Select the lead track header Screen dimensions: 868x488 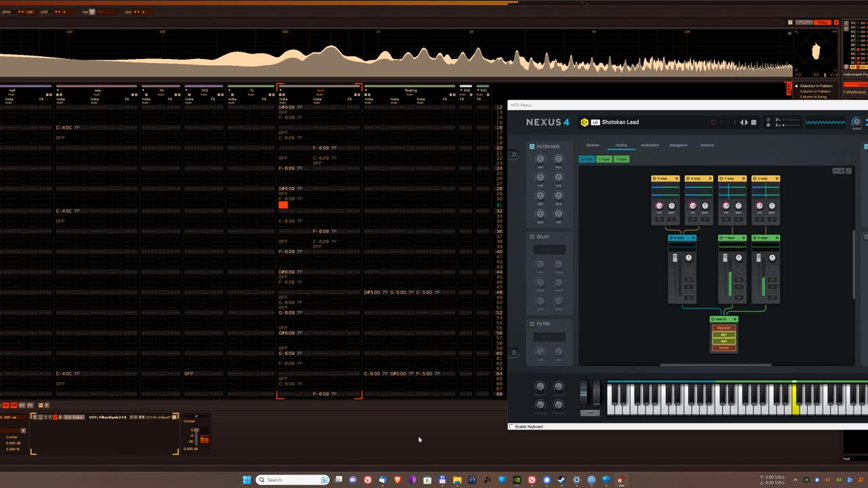(x=319, y=90)
